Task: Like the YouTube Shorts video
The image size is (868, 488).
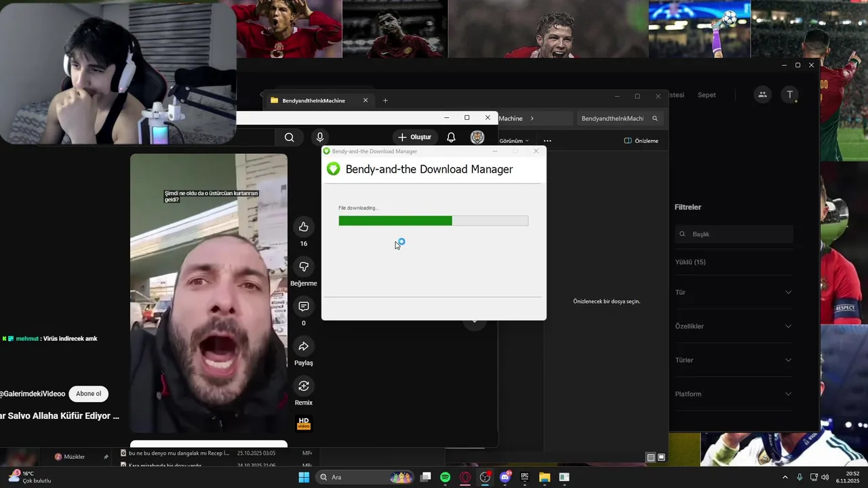Action: pyautogui.click(x=304, y=226)
